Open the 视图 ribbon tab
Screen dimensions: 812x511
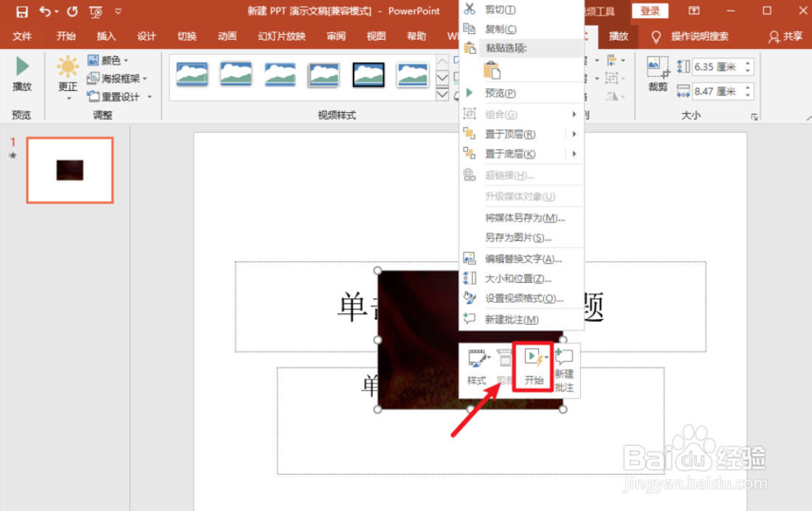pyautogui.click(x=376, y=36)
